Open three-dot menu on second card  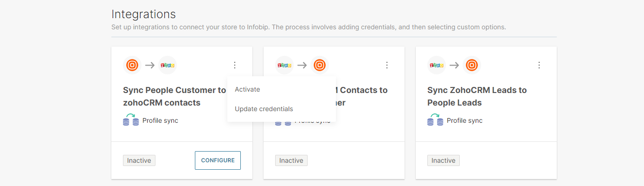tap(387, 65)
